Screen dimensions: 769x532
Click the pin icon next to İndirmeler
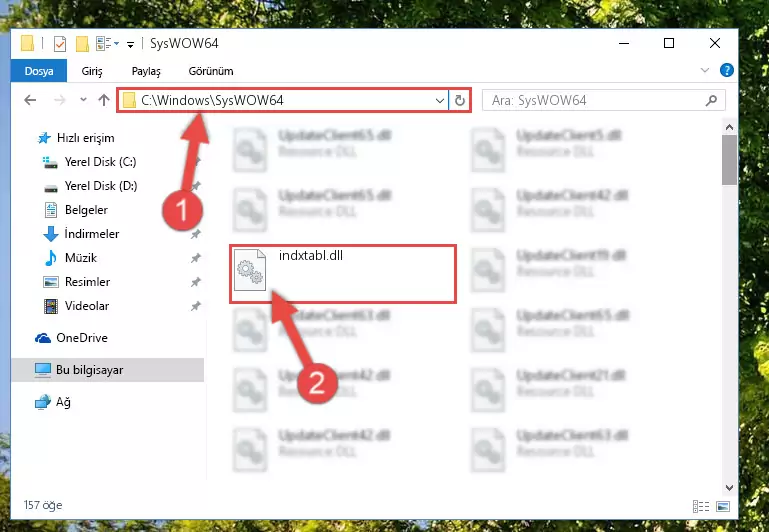click(x=196, y=234)
